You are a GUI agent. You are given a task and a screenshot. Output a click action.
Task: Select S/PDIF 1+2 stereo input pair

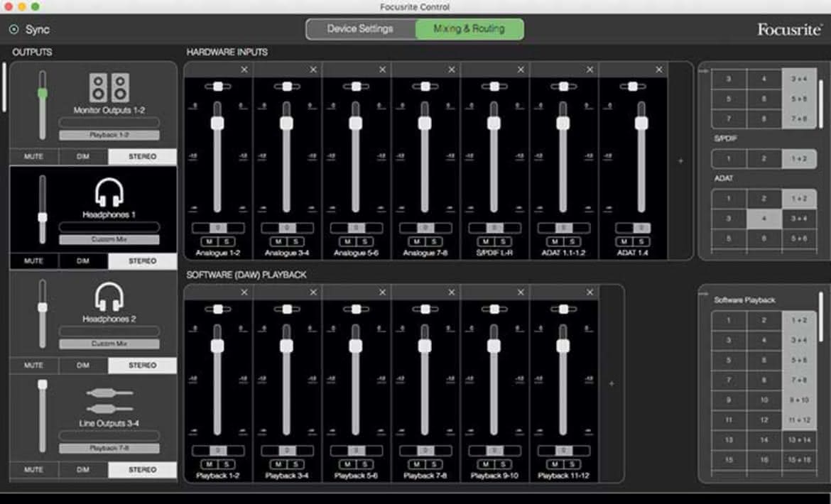(799, 159)
